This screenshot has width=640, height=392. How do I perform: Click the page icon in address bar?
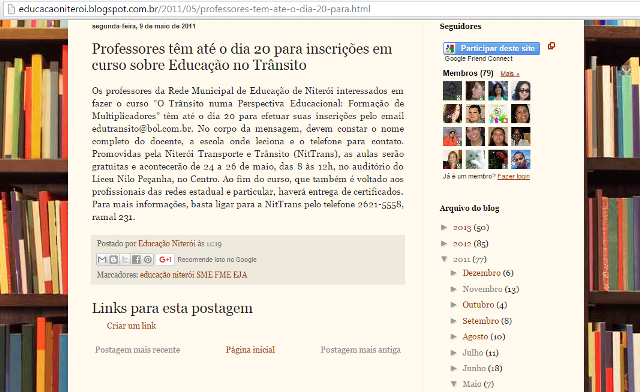(11, 9)
